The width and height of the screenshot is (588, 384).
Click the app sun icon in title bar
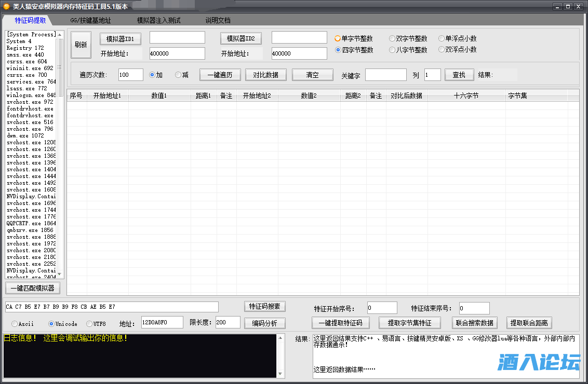pos(6,7)
